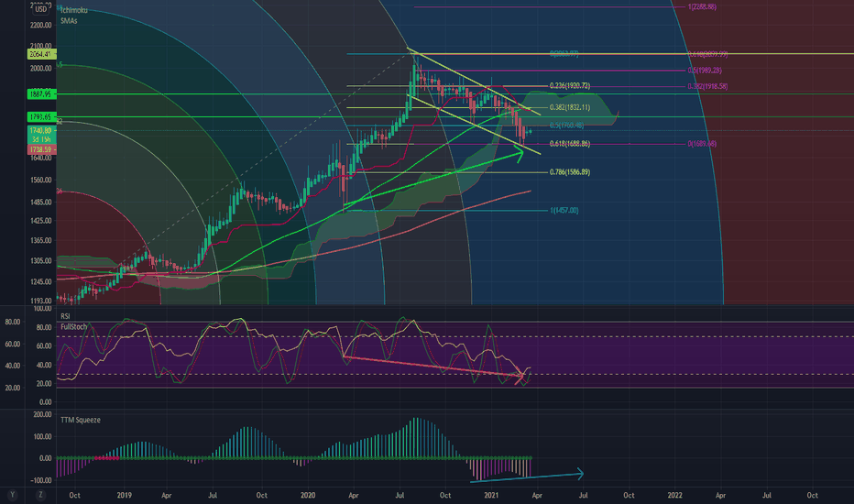Click the 2064.41 price axis label
Image resolution: width=854 pixels, height=504 pixels.
(x=41, y=54)
